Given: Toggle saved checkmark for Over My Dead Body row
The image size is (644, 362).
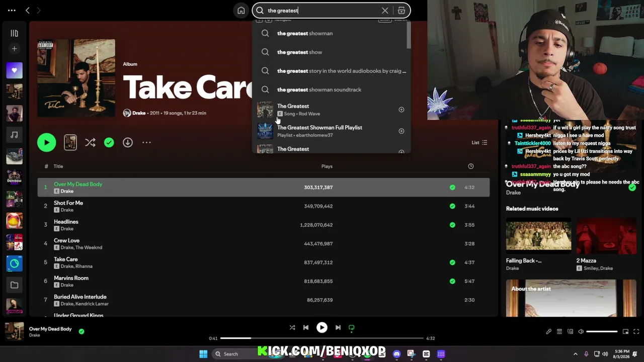Looking at the screenshot, I should (452, 188).
